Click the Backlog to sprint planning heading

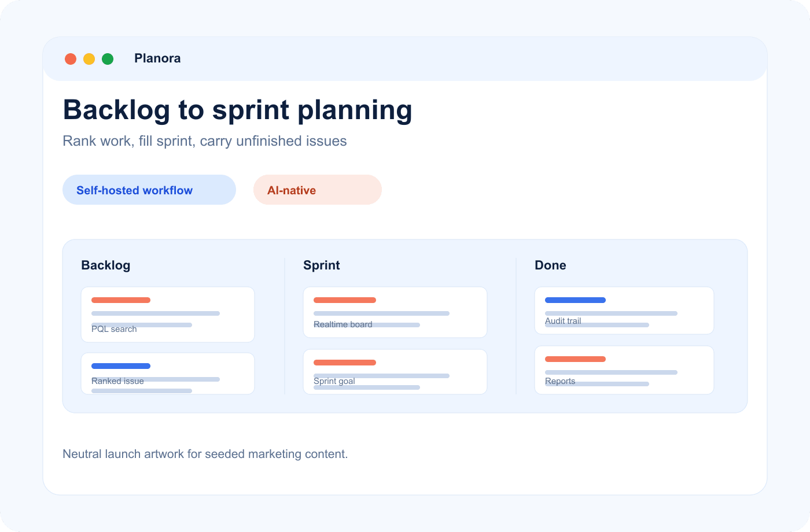click(x=237, y=110)
